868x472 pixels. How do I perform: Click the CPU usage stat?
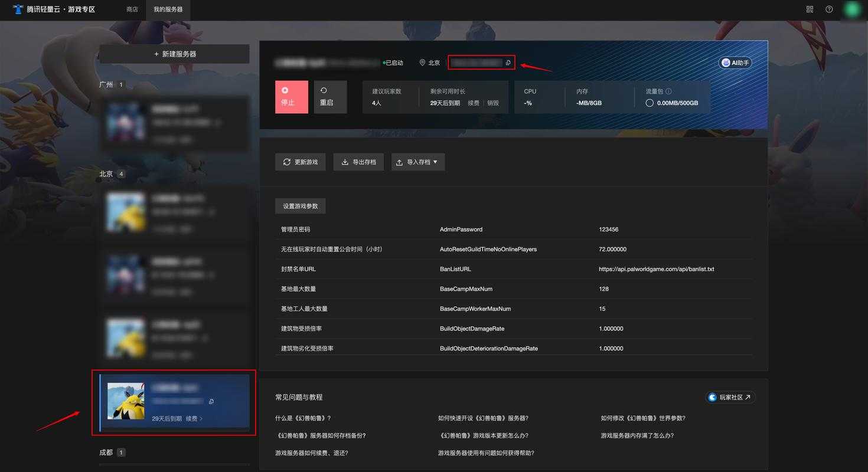click(x=530, y=97)
